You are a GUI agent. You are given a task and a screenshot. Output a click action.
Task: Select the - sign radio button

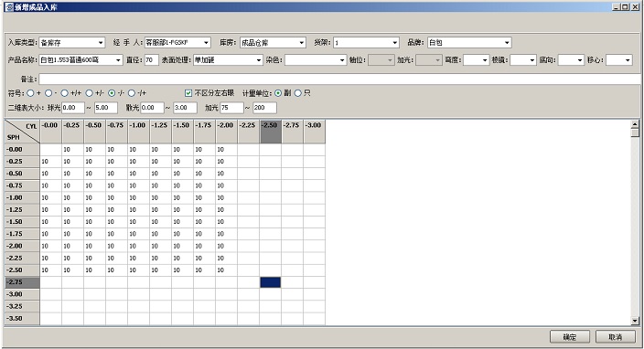[48, 93]
